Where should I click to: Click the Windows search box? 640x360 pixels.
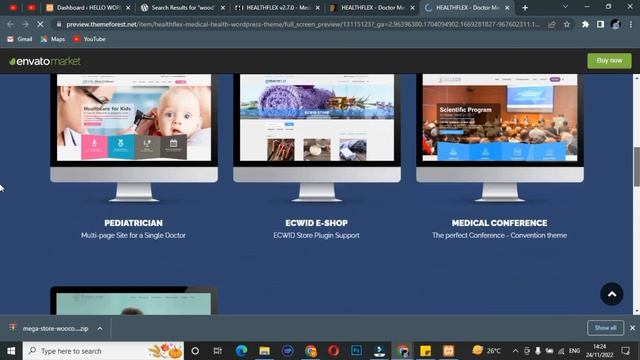click(x=103, y=351)
